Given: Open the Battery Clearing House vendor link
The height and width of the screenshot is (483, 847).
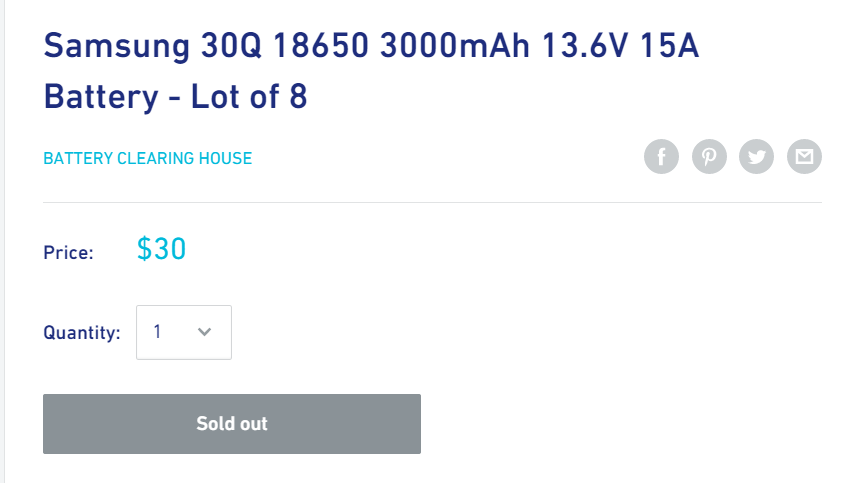Looking at the screenshot, I should click(147, 158).
